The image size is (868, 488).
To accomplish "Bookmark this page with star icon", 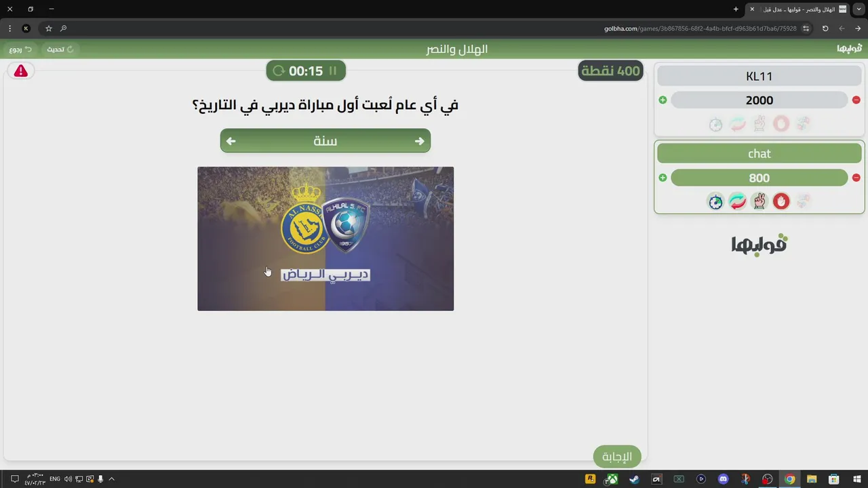I will 49,28.
